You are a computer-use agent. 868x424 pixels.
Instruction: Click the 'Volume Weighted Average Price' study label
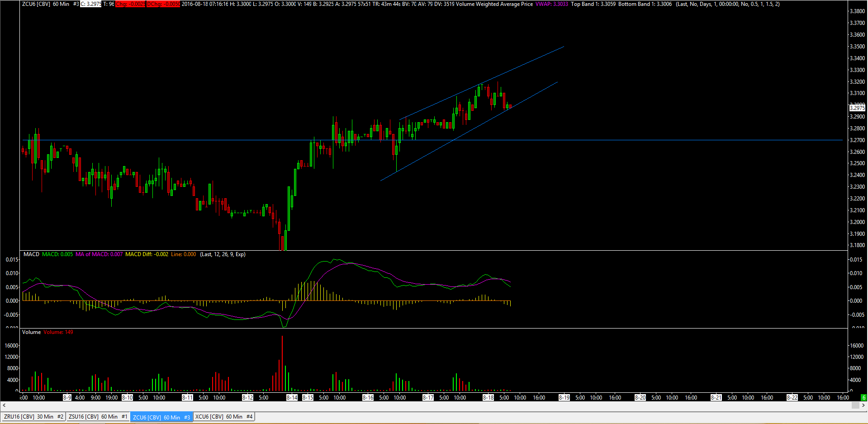494,4
